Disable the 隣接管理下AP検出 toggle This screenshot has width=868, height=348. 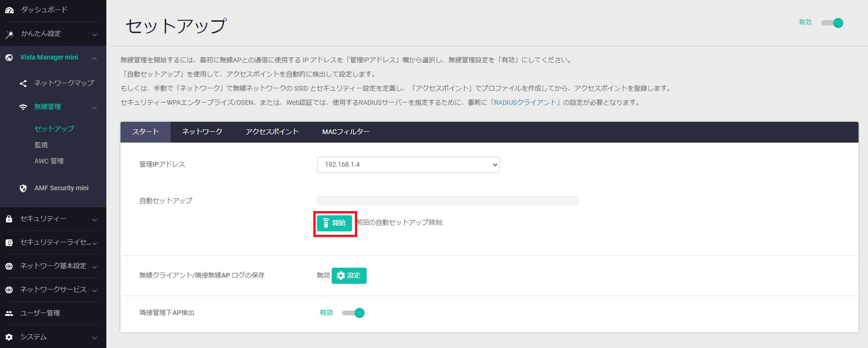pos(354,313)
